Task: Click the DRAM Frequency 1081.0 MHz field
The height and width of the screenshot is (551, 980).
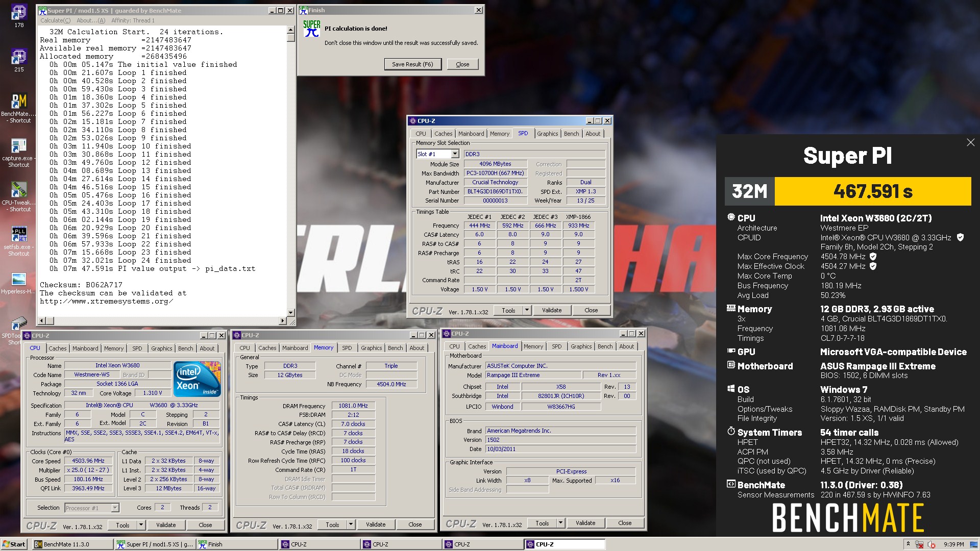Action: [353, 406]
